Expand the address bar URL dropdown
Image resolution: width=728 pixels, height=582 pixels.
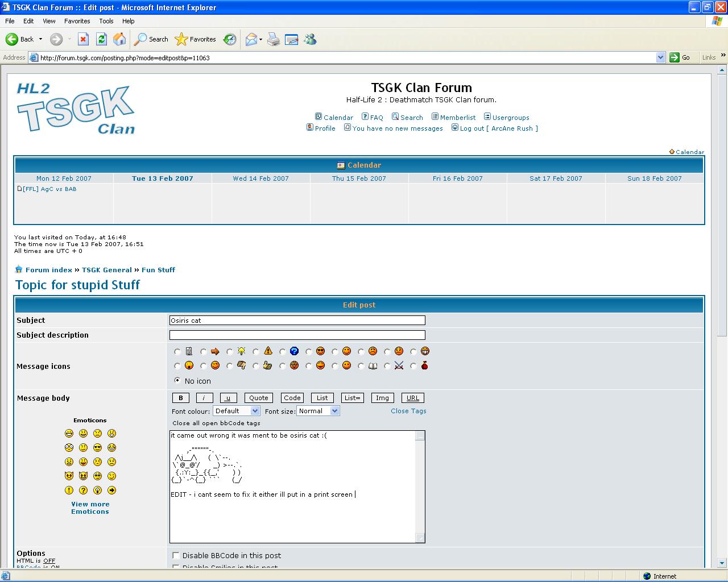point(660,57)
